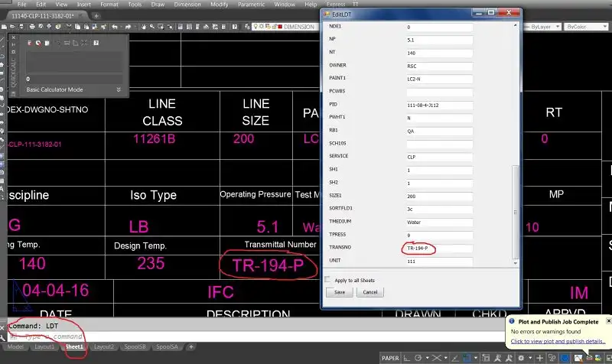Click the New drawing icon in toolbar

pyautogui.click(x=4, y=27)
